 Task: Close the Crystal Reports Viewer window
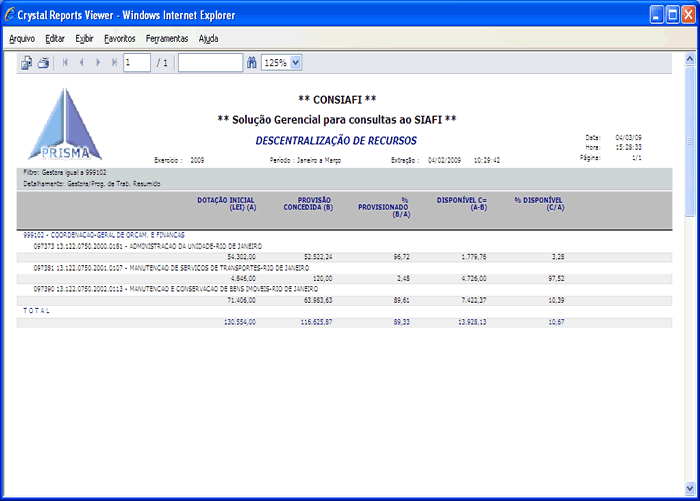[688, 15]
